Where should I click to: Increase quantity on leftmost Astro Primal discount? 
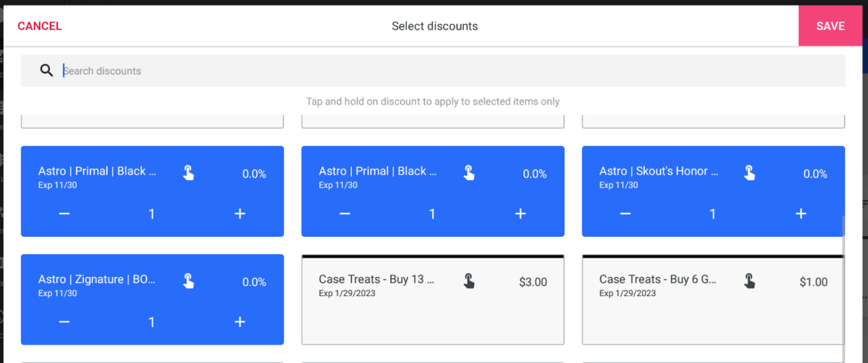[x=239, y=214]
